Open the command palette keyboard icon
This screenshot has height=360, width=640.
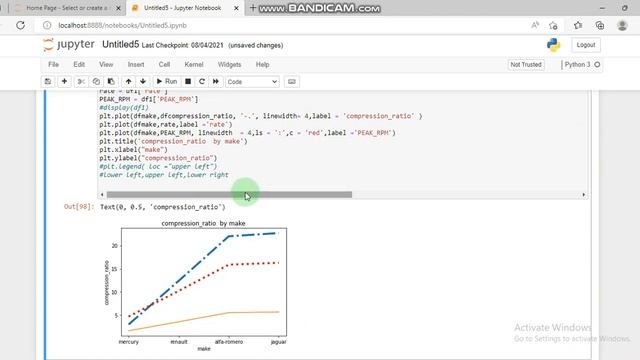291,82
